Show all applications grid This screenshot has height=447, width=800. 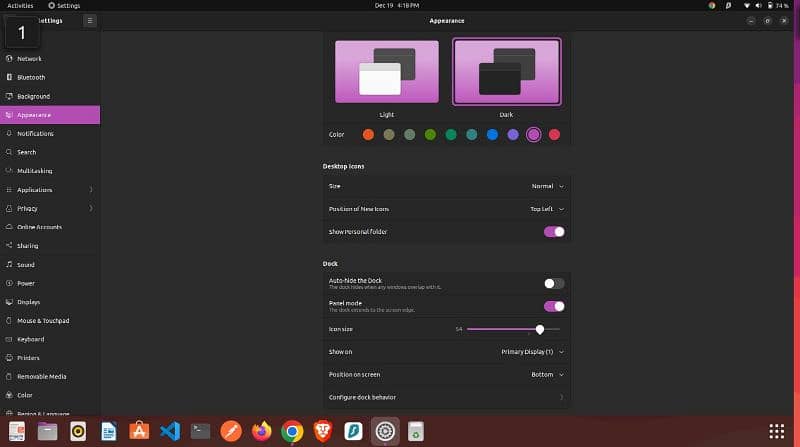click(x=777, y=431)
